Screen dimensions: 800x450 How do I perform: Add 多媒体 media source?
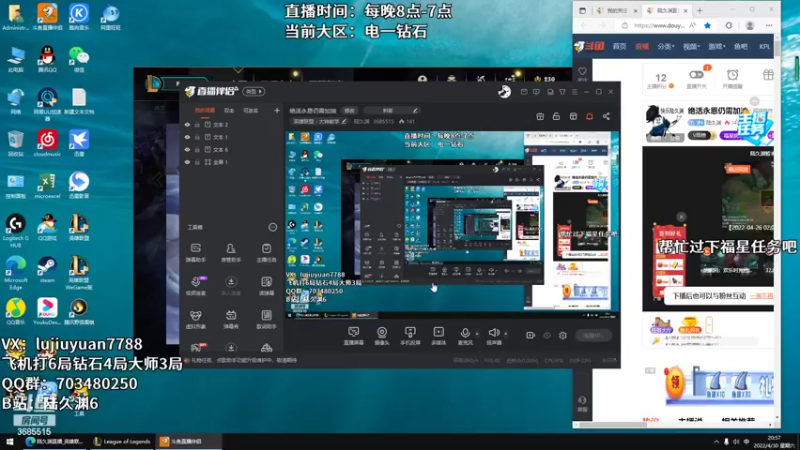tap(439, 336)
